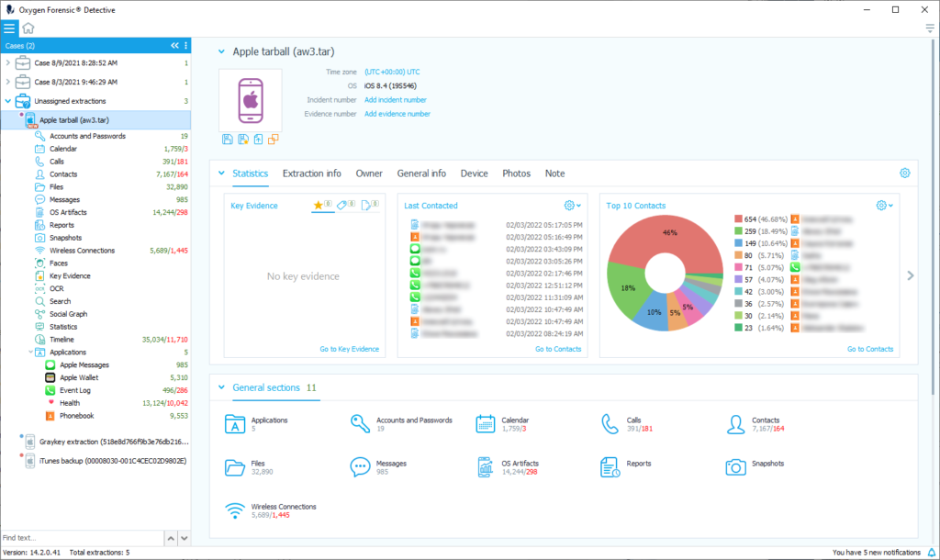Click the blue 149 (10.64%) legend swatch
This screenshot has width=940, height=560.
tap(739, 243)
